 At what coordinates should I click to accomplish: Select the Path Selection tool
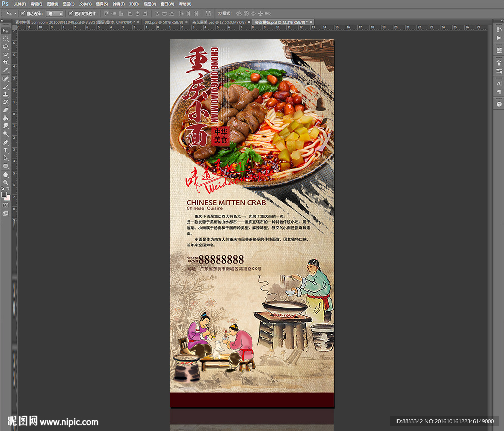click(x=6, y=158)
